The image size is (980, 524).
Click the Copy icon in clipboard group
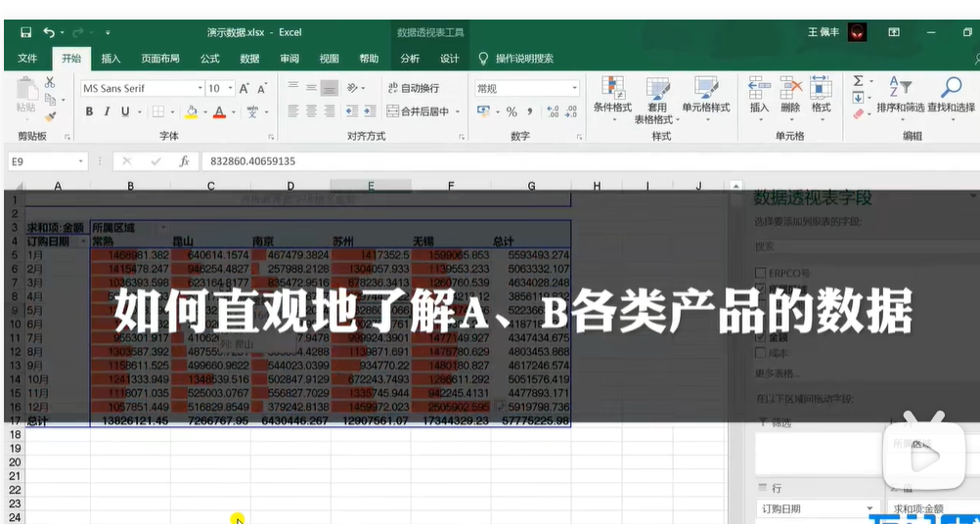50,100
